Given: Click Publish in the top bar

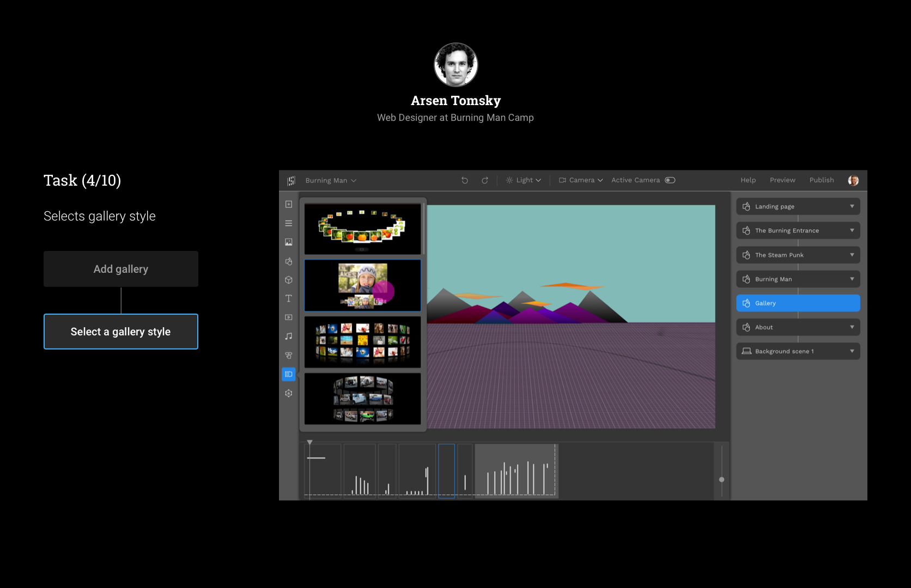Looking at the screenshot, I should pyautogui.click(x=821, y=180).
